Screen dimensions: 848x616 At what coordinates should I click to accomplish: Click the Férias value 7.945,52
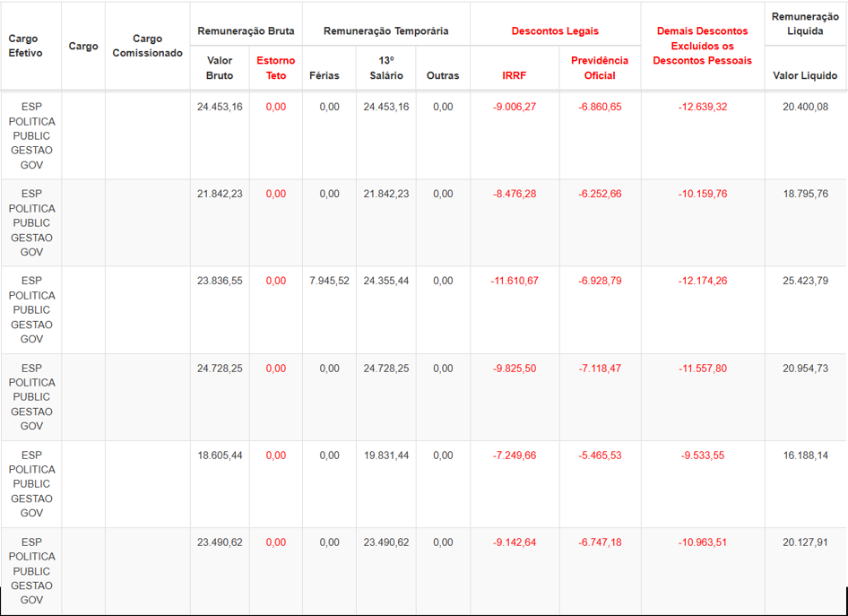[329, 281]
